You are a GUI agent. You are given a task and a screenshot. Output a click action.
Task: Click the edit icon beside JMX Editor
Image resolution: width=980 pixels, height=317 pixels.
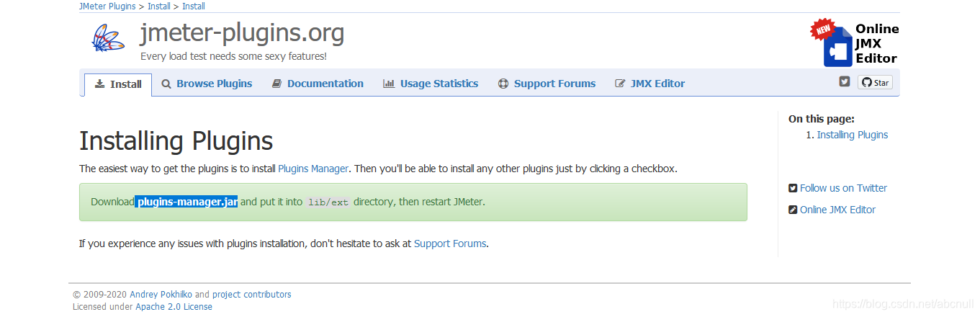click(x=620, y=84)
